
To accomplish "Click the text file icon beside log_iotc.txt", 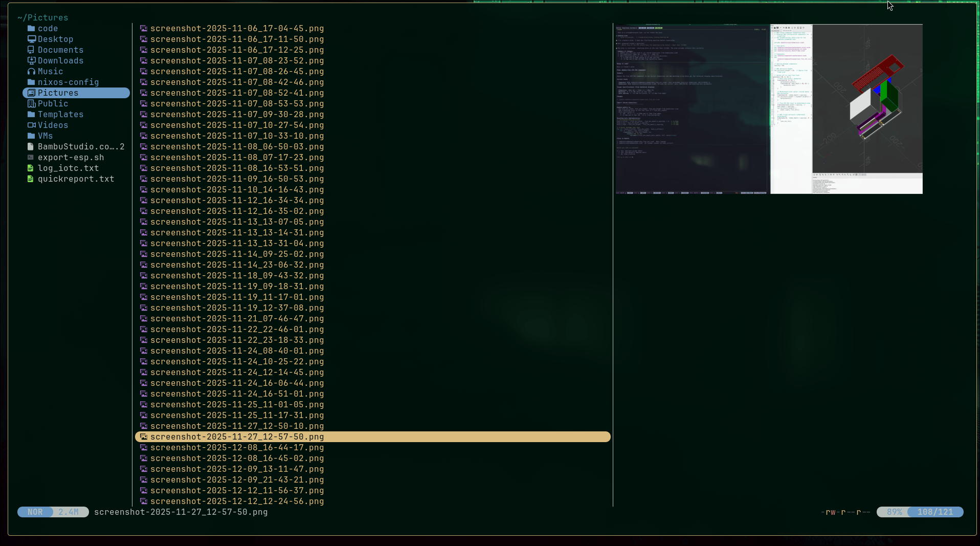I will 31,168.
